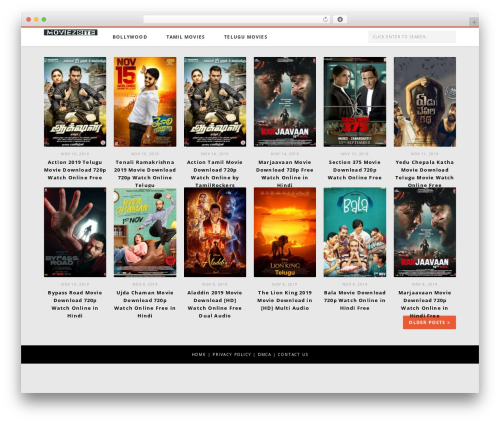
Task: Focus the click enter to search field
Action: pos(412,37)
